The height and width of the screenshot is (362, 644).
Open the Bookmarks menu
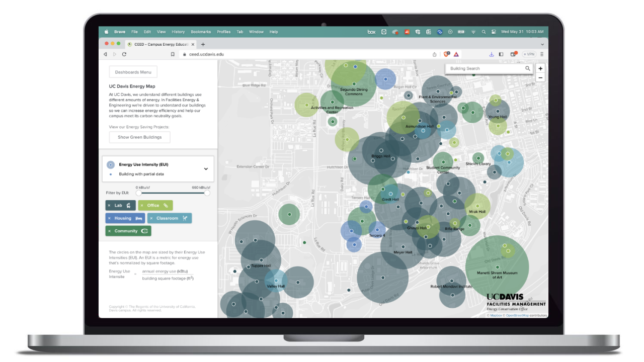click(x=201, y=32)
